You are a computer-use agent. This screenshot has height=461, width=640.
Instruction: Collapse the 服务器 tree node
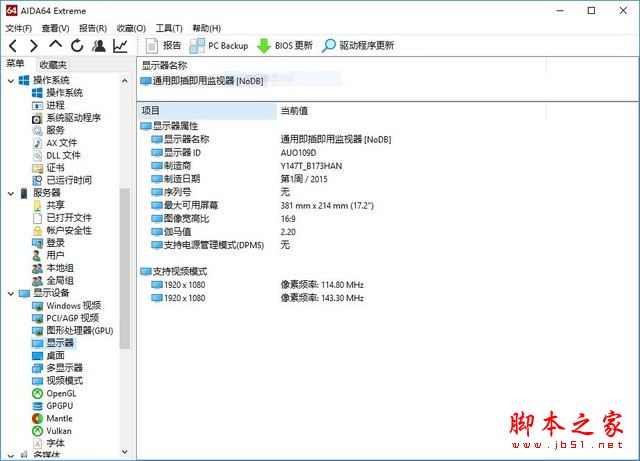(11, 193)
